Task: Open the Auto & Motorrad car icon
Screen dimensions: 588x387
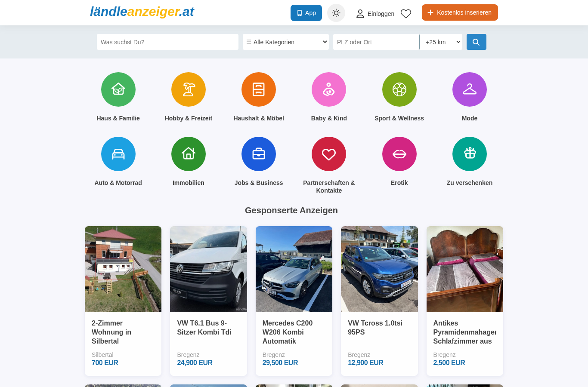Action: 118,154
